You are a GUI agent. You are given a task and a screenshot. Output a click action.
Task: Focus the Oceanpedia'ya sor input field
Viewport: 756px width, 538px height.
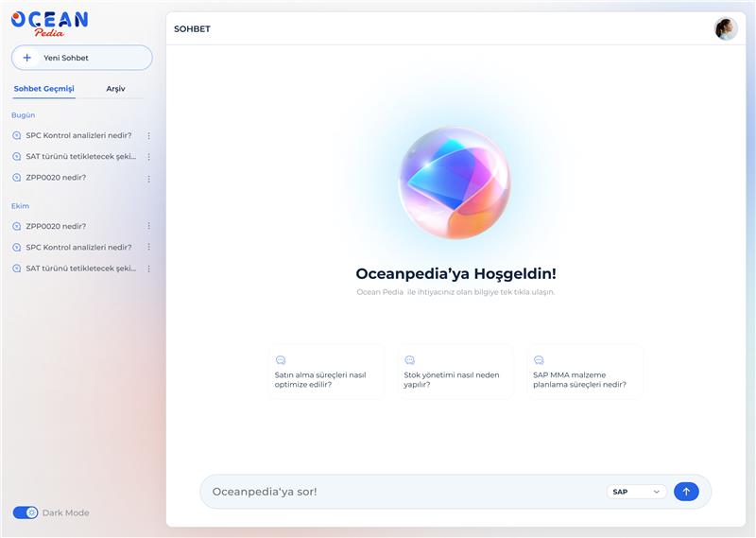point(405,492)
